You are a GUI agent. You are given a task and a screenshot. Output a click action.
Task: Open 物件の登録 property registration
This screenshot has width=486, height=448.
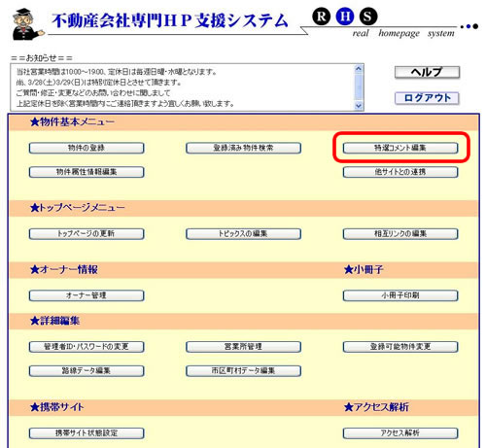click(87, 148)
